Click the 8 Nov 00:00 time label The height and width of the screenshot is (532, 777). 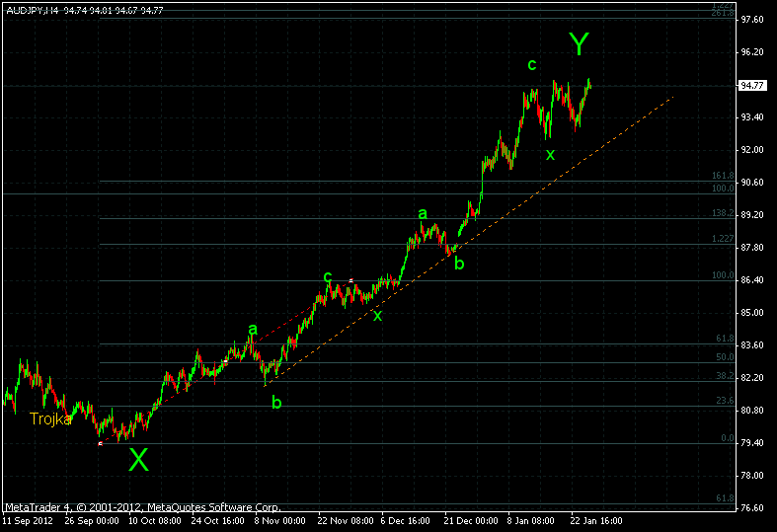[280, 521]
